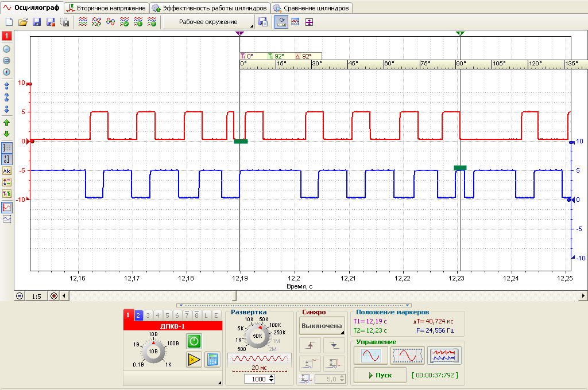588x390 pixels.
Task: Create a new oscillogram file
Action: pos(9,22)
